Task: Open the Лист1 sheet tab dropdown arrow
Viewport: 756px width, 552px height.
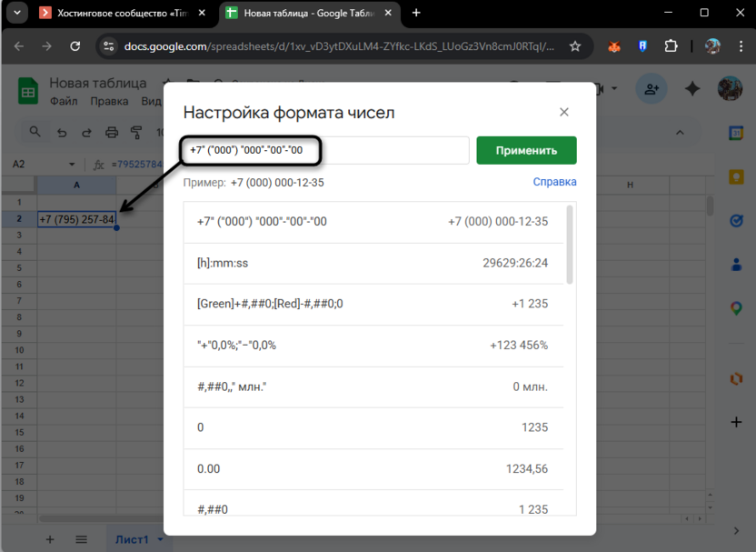Action: pyautogui.click(x=159, y=539)
